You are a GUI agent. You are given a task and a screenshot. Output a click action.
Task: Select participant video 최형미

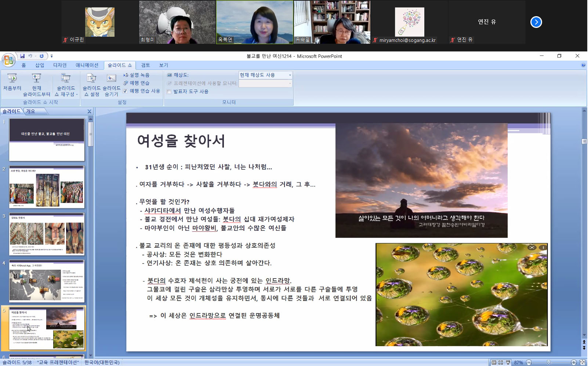click(177, 22)
